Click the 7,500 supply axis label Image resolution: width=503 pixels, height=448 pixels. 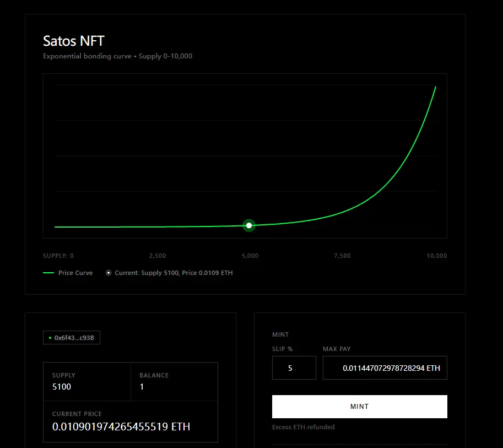tap(342, 256)
